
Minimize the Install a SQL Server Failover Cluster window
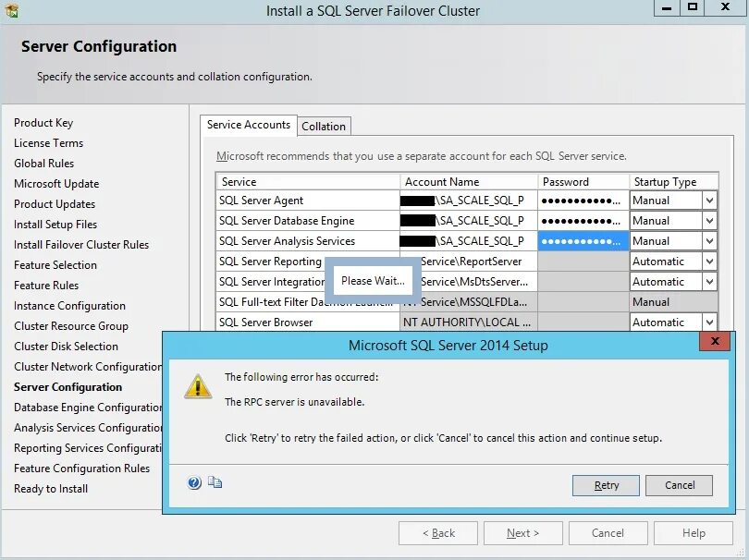point(668,8)
